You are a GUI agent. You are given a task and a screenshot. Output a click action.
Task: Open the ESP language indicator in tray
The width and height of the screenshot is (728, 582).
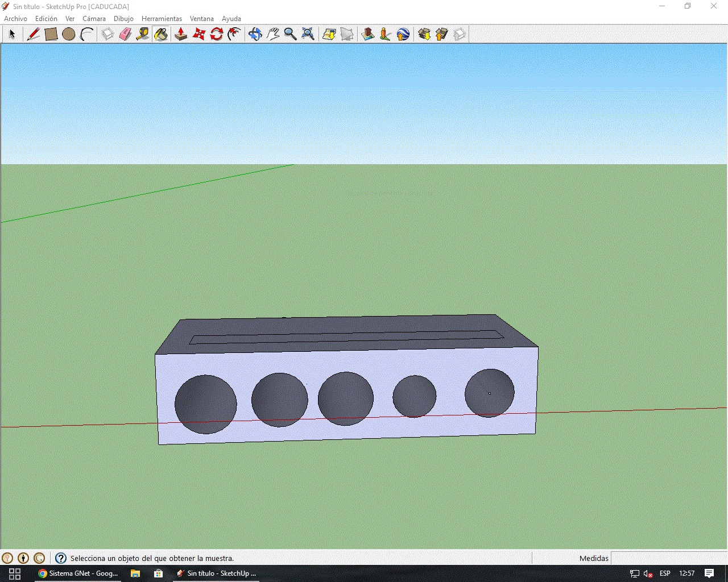pos(665,573)
